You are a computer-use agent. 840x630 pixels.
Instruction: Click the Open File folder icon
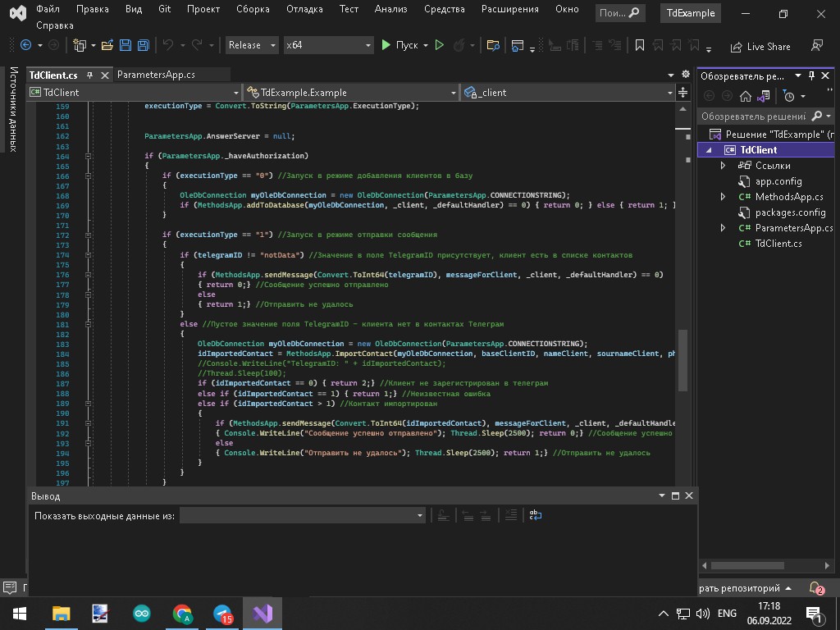(107, 46)
